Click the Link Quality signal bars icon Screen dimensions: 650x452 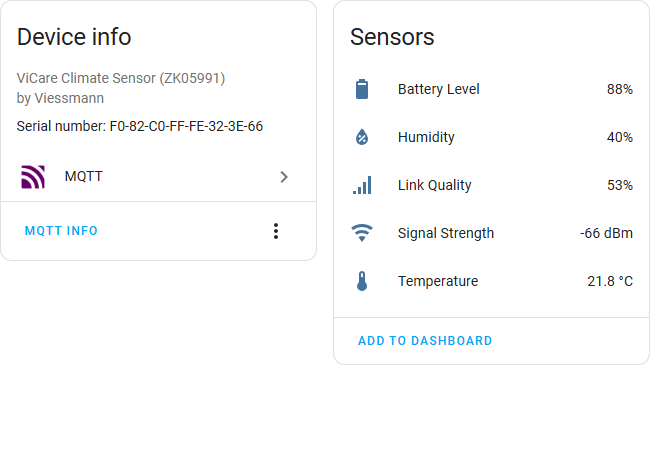pyautogui.click(x=362, y=185)
